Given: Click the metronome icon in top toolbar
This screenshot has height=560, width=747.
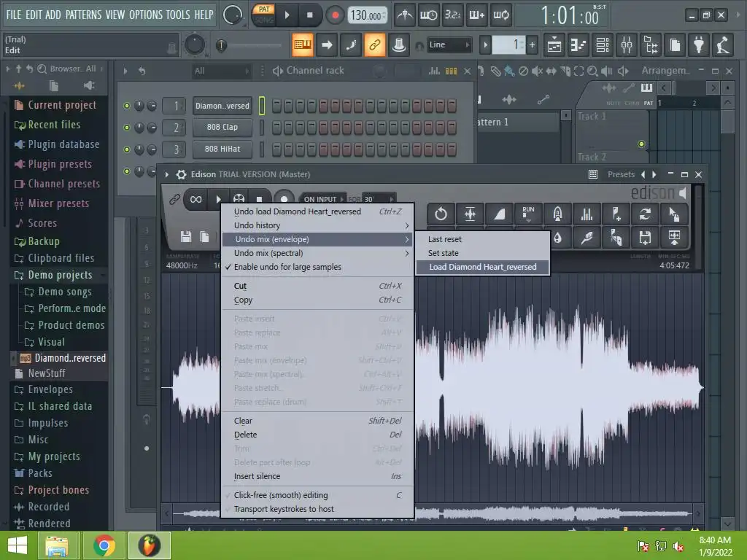Looking at the screenshot, I should [x=405, y=15].
